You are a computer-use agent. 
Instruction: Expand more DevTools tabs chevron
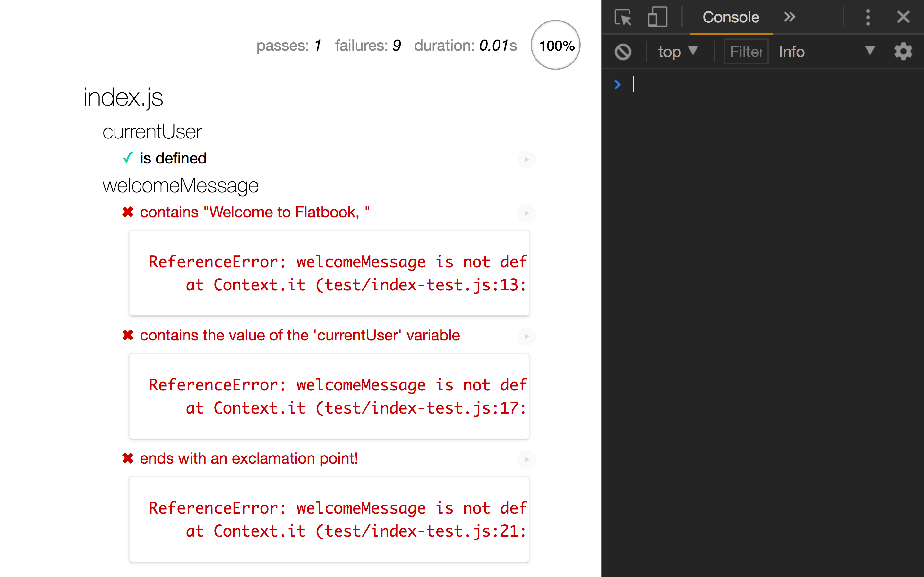point(789,17)
